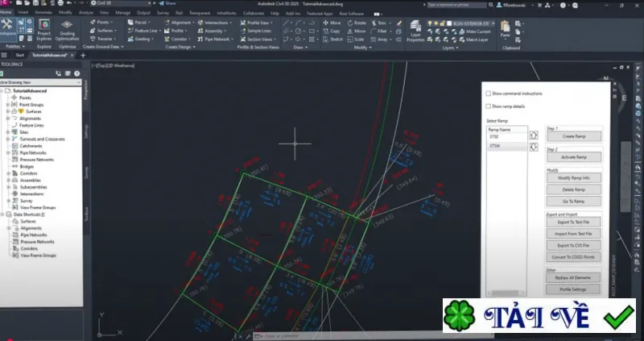
Task: Enable Show ramp details checkbox
Action: (x=489, y=106)
